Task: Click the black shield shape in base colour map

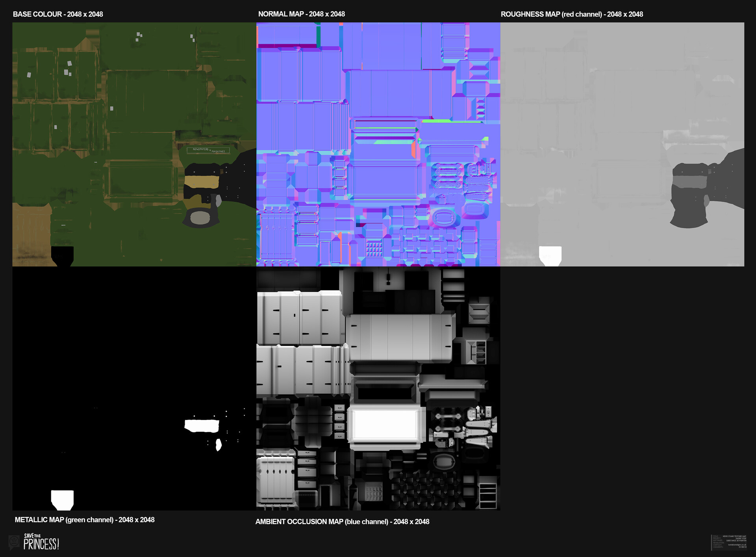Action: [62, 255]
